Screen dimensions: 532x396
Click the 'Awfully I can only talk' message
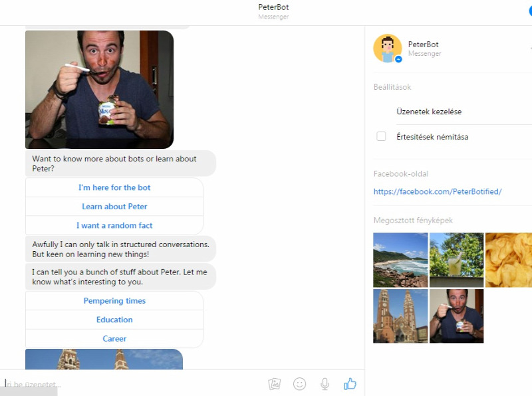tap(120, 249)
